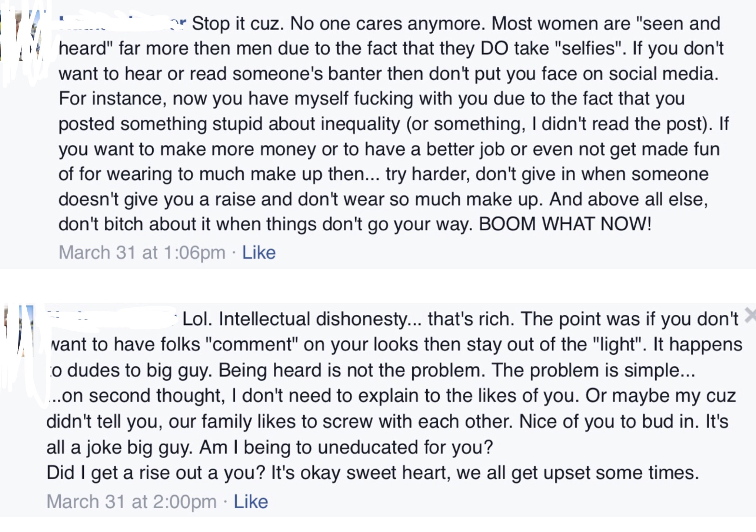Click '...on second thought' in the second comment
Screen dimensions: 756x532
(x=138, y=396)
